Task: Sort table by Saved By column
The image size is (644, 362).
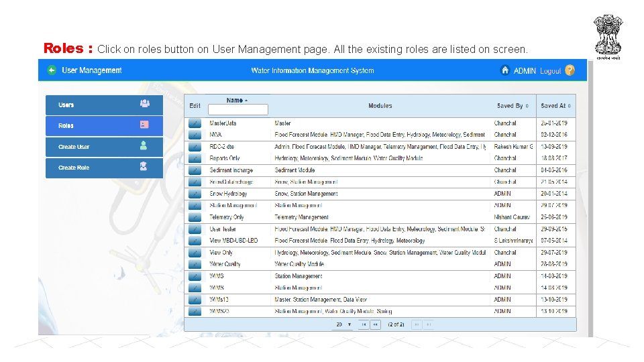Action: tap(513, 106)
